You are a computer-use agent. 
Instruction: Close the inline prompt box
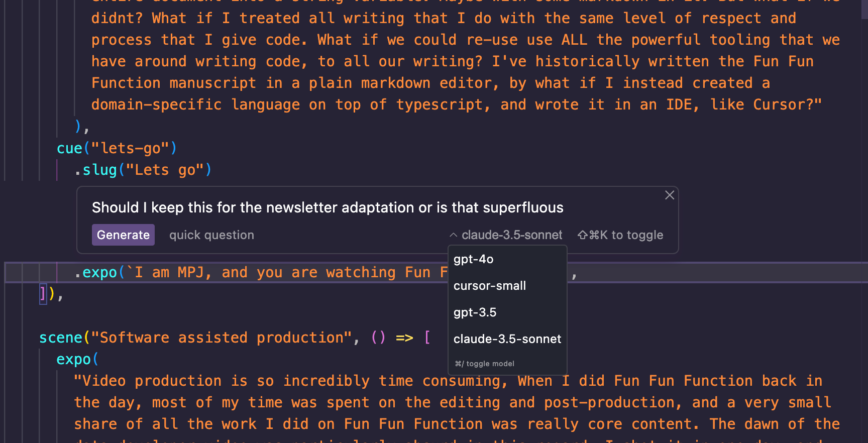670,195
